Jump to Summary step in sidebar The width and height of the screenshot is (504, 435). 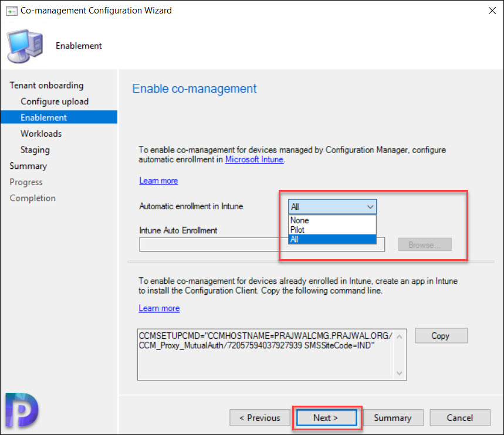28,166
